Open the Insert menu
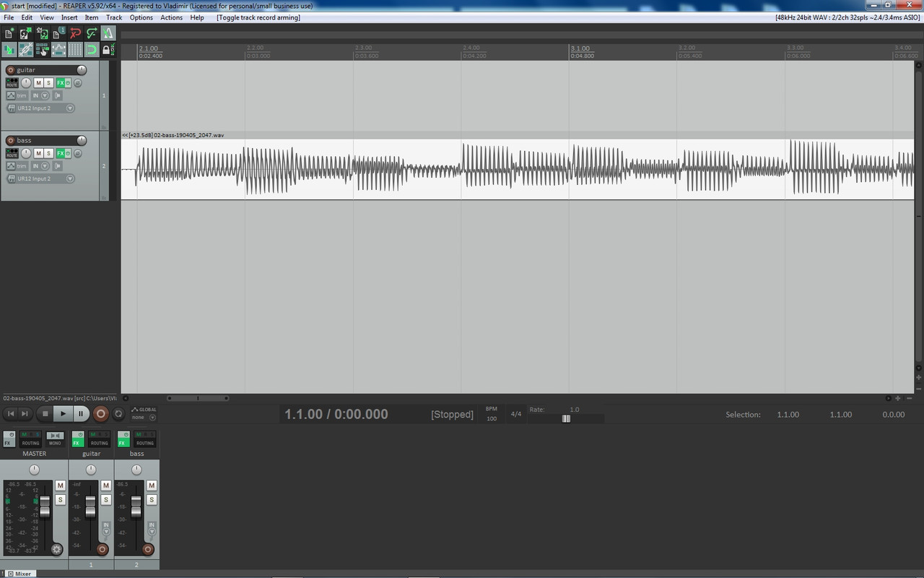 (69, 17)
